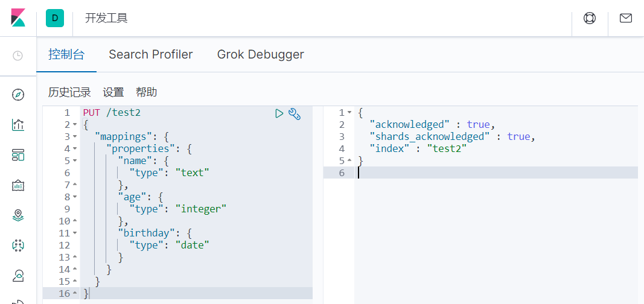Switch to Grok Debugger tab
Image resolution: width=644 pixels, height=304 pixels.
[260, 54]
